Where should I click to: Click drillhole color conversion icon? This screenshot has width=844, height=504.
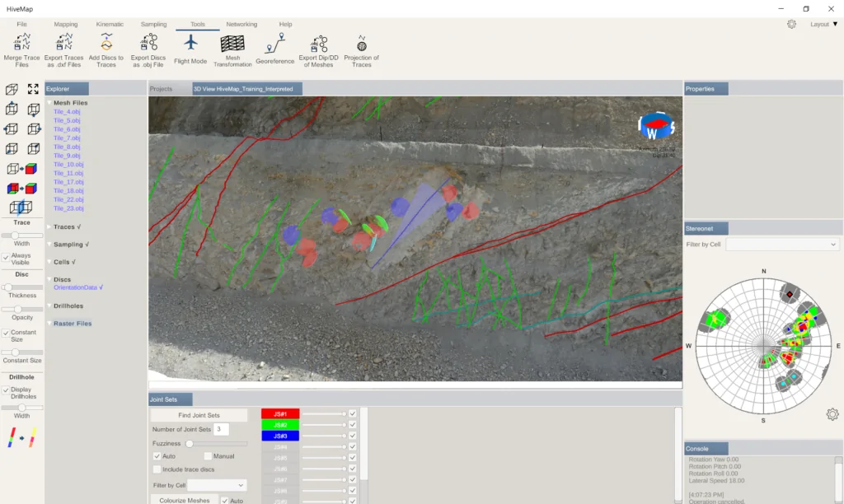[22, 437]
